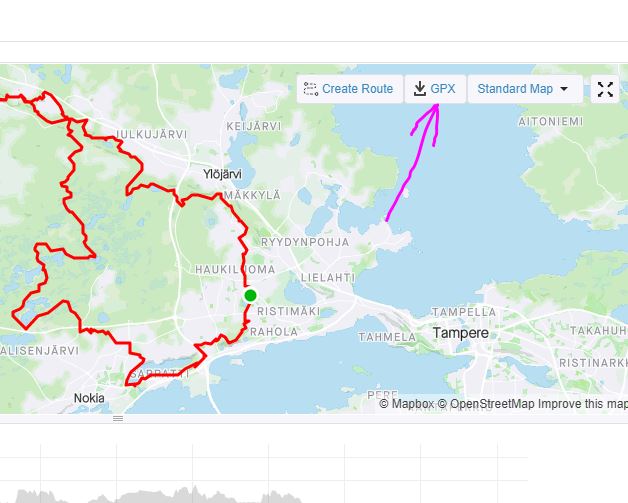
Task: Click the Lielahti district label
Action: coord(328,278)
